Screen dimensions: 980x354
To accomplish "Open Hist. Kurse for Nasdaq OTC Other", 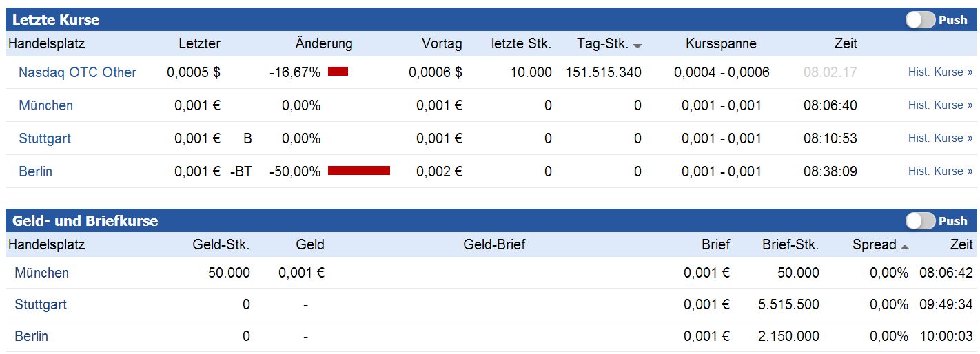I will tap(940, 72).
